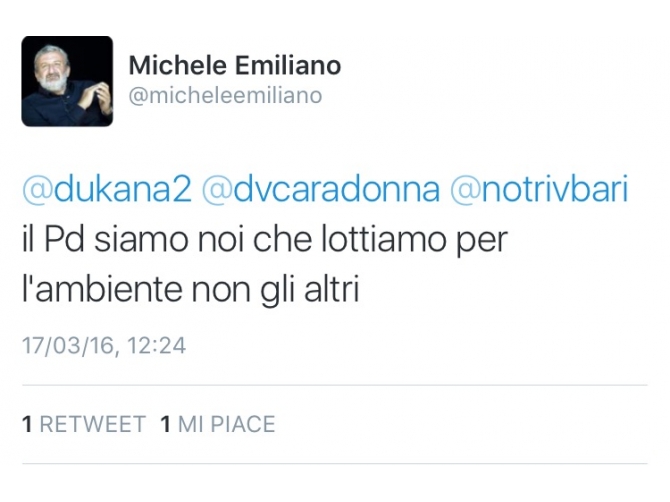Open the @micheleemiliano handle
Screen dimensions: 670x502
225,96
